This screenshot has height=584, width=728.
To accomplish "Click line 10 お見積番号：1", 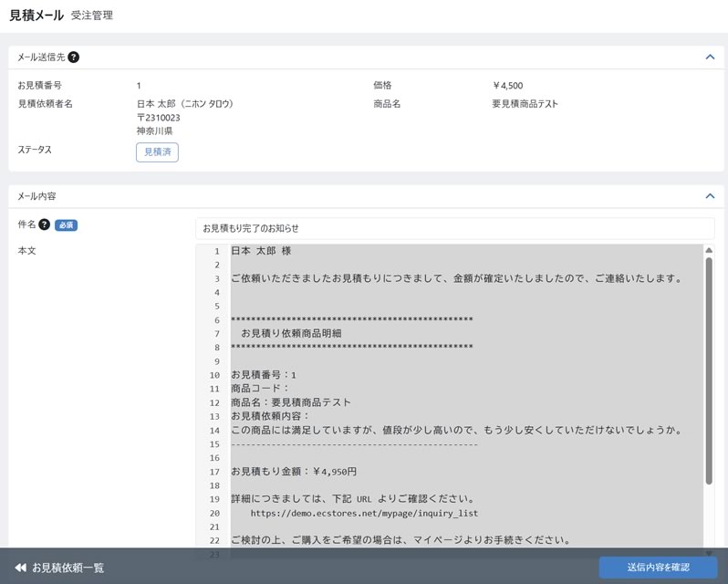I will coord(264,375).
